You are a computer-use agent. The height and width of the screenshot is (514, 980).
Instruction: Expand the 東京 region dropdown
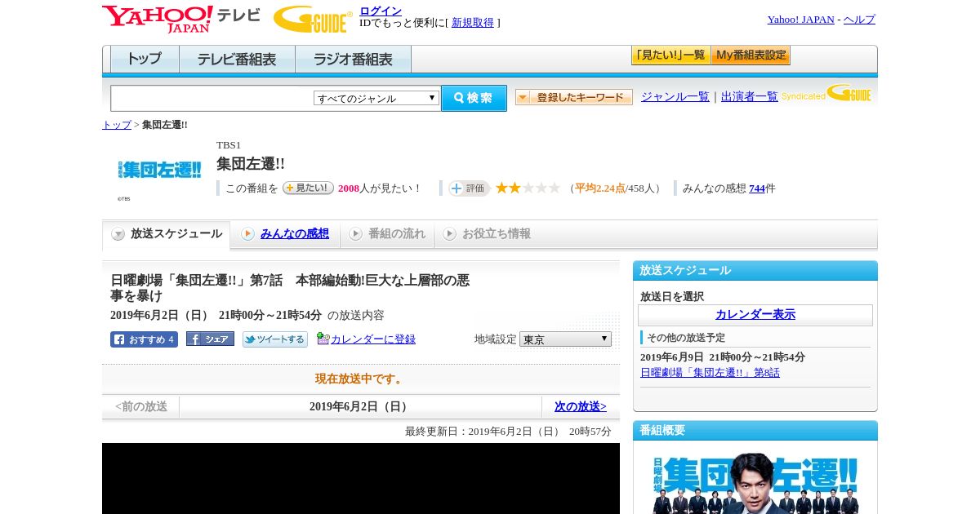pos(565,339)
